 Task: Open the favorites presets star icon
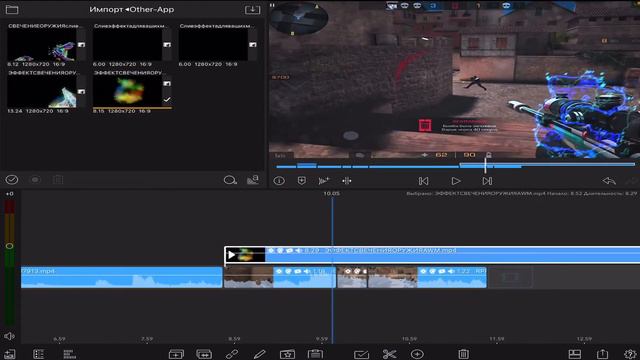pyautogui.click(x=287, y=354)
